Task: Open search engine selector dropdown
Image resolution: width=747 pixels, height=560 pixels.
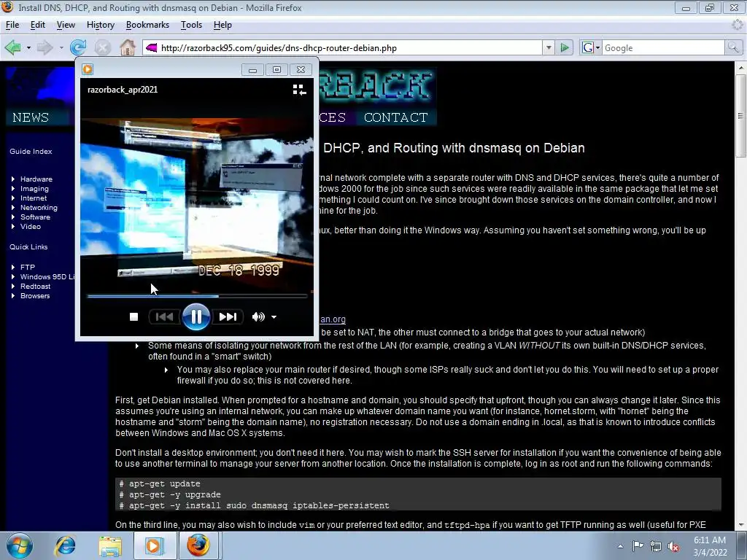Action: tap(598, 47)
